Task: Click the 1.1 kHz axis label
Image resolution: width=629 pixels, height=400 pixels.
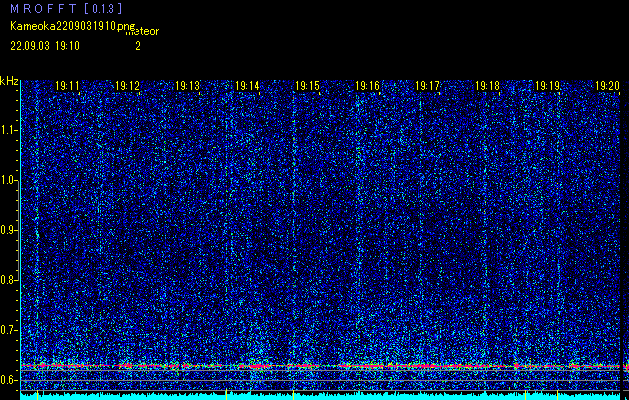Action: [7, 131]
